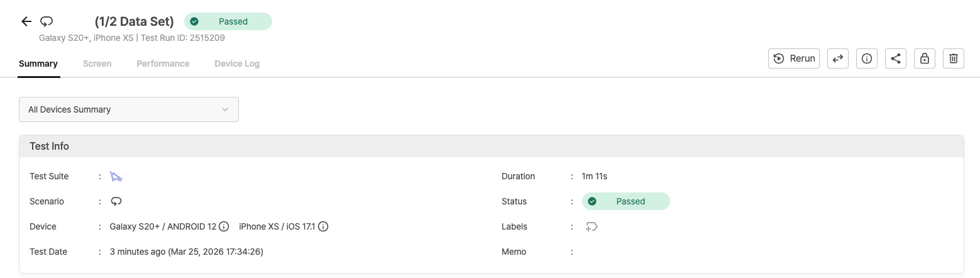Toggle the lock on this test run
Image resolution: width=980 pixels, height=278 pixels.
tap(925, 58)
